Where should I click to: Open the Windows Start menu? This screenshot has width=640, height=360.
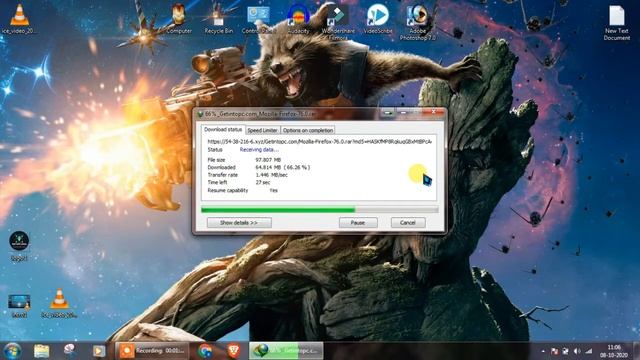pos(13,351)
